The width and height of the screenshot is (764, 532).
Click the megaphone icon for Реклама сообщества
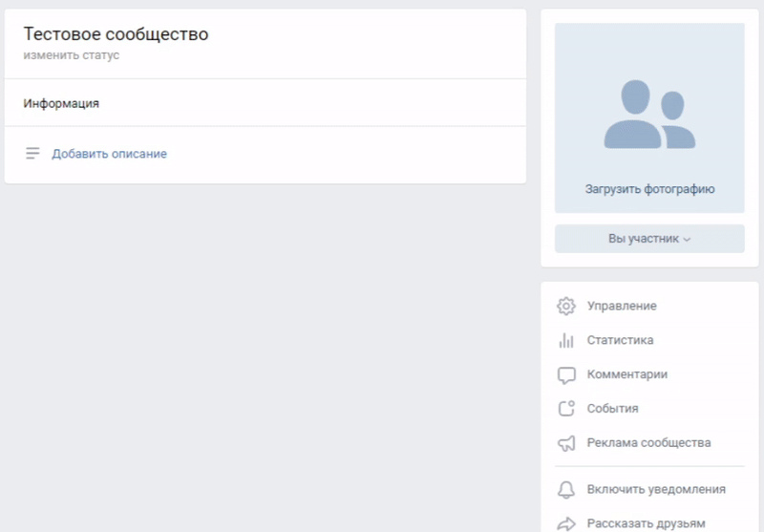pyautogui.click(x=566, y=443)
